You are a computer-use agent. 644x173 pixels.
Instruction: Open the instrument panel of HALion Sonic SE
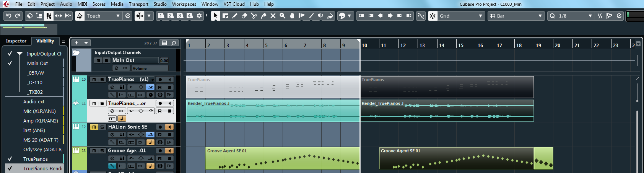(122, 134)
